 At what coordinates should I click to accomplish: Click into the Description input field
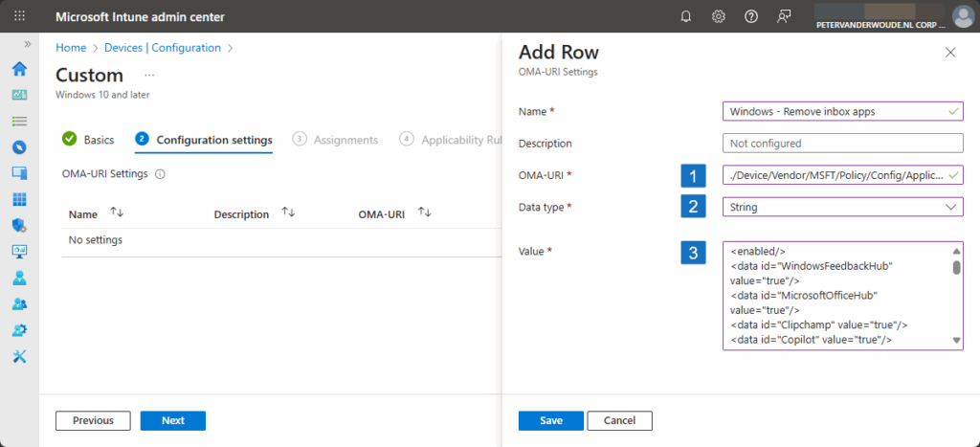pos(842,144)
